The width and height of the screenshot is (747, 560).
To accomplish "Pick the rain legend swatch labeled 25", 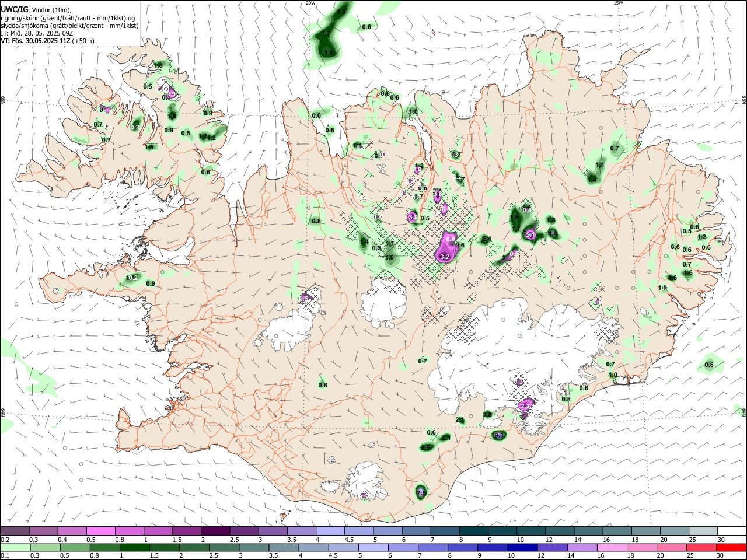I will point(702,547).
